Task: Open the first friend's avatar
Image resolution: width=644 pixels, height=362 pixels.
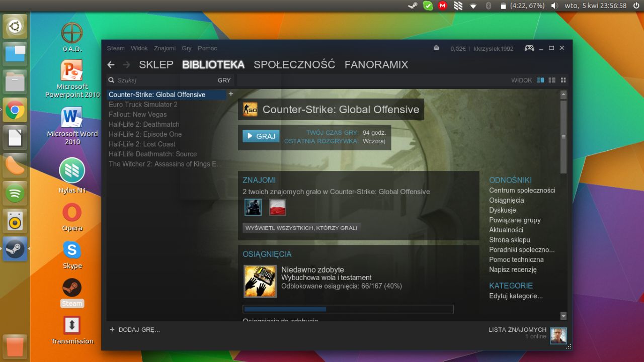Action: pos(253,207)
